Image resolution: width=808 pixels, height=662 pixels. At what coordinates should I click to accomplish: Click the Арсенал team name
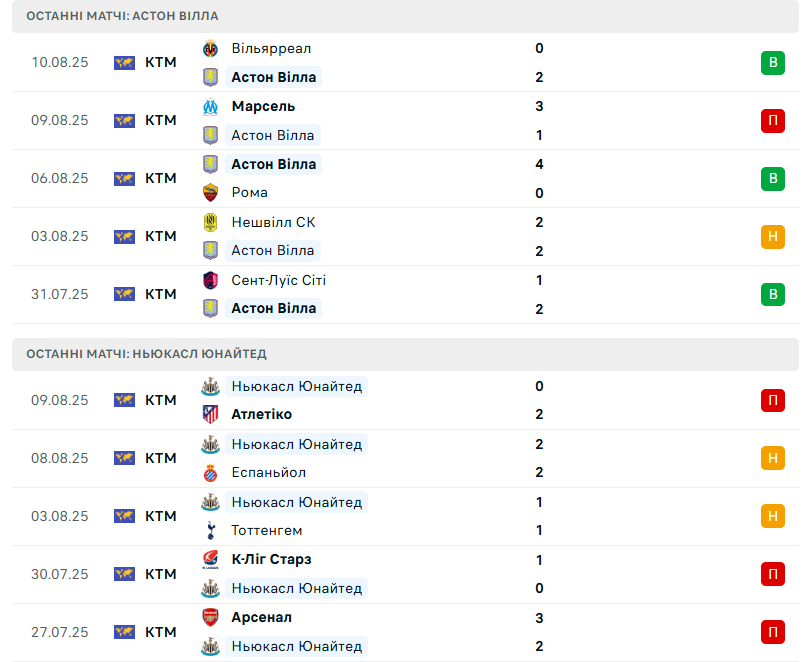coord(261,618)
